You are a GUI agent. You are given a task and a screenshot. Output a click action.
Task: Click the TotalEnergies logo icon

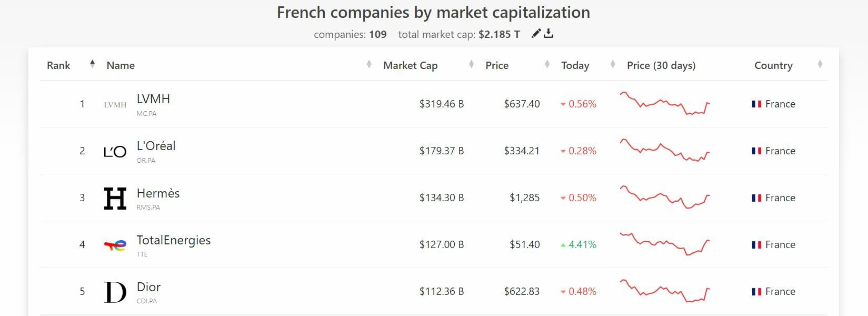coord(115,245)
